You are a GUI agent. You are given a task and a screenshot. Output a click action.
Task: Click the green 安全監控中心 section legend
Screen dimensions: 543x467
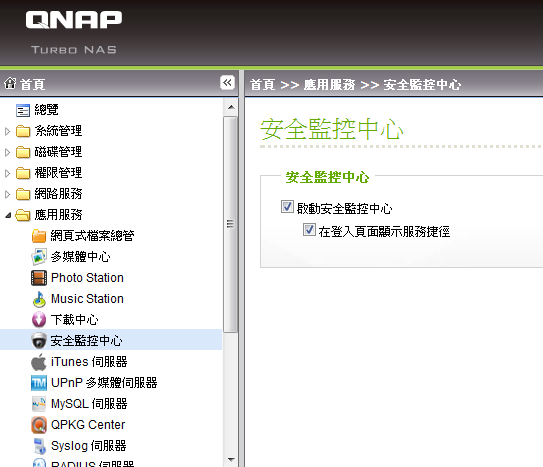[x=327, y=177]
